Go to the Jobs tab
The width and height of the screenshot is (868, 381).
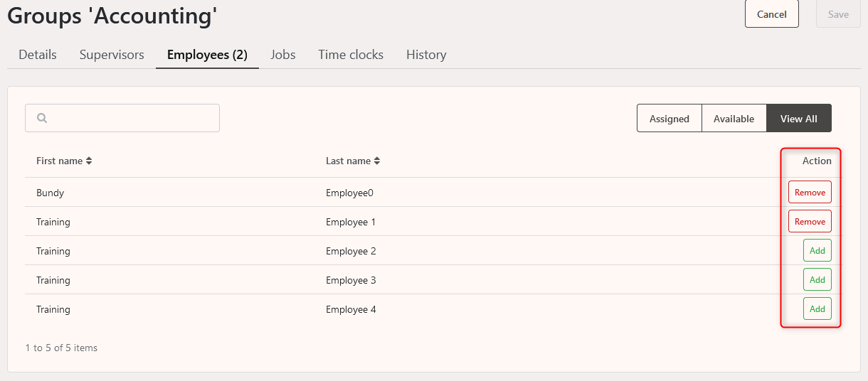[x=283, y=55]
